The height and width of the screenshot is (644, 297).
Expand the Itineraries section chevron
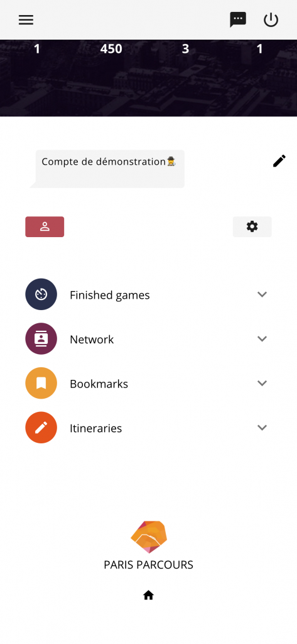262,427
